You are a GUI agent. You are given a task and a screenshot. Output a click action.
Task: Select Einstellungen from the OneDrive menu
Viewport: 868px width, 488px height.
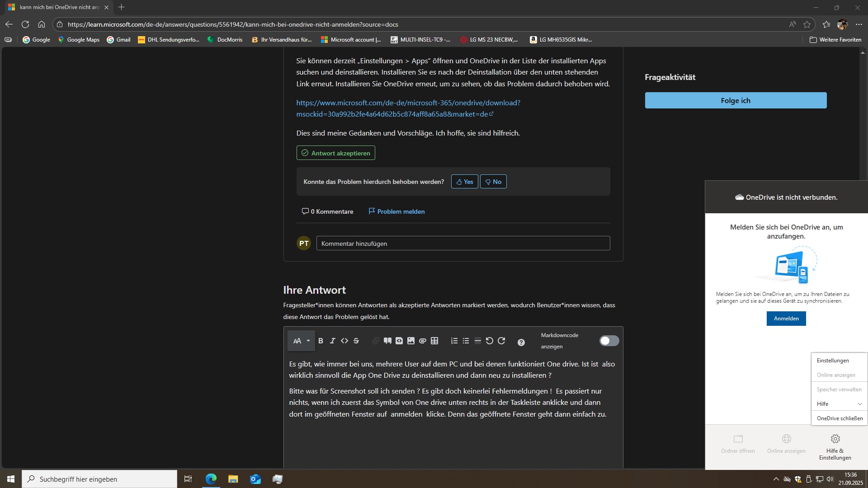[833, 361]
